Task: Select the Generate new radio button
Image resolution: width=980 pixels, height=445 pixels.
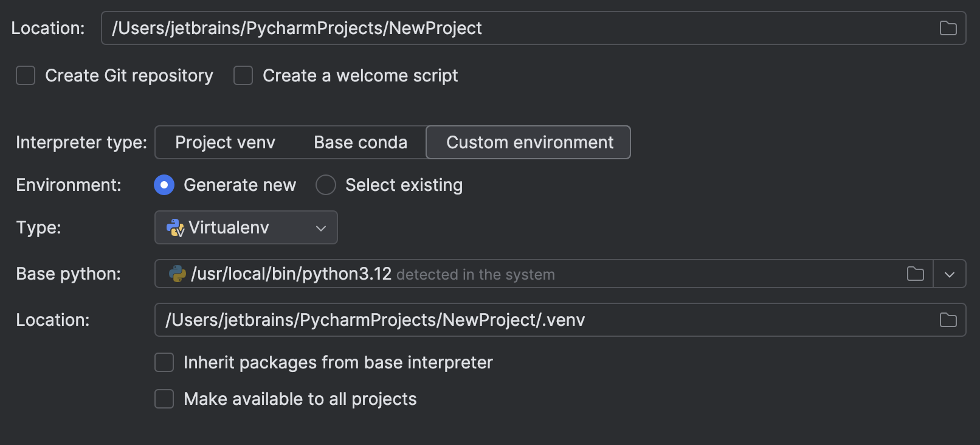Action: (164, 185)
